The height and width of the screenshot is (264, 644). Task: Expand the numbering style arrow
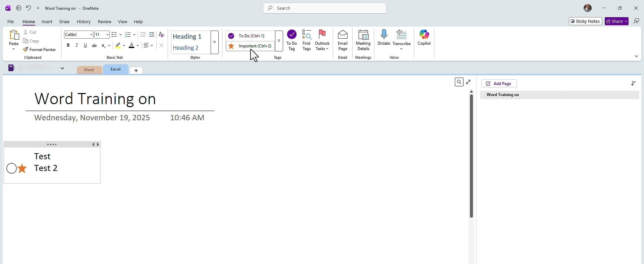pyautogui.click(x=134, y=35)
